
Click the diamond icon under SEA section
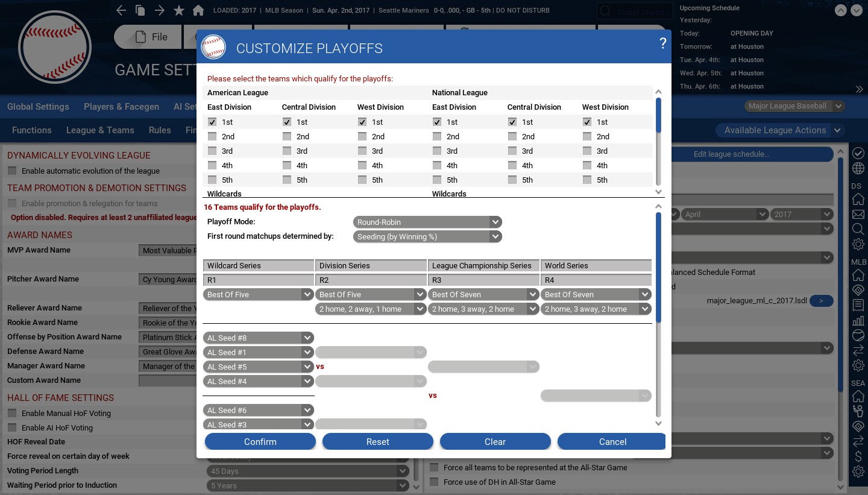(858, 426)
